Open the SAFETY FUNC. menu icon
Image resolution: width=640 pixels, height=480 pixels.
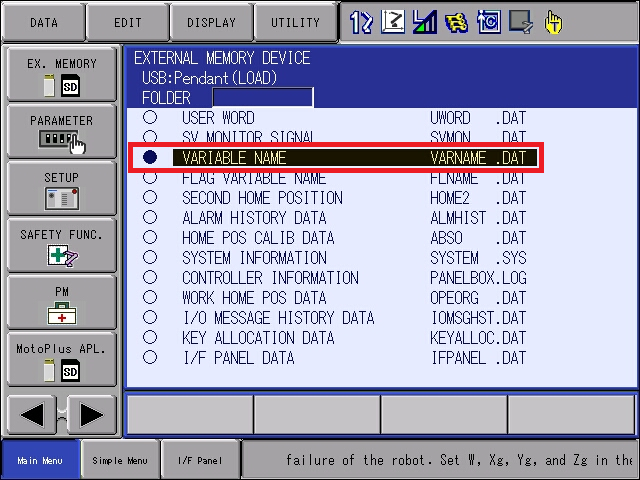(x=62, y=245)
